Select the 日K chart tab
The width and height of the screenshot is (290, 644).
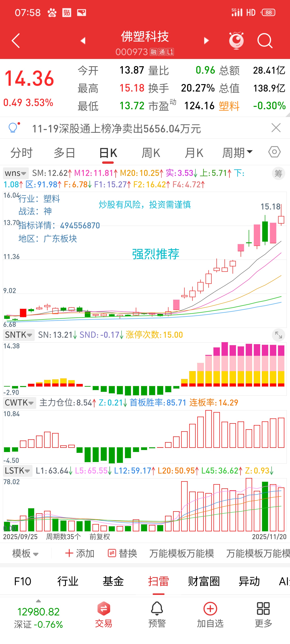(x=108, y=153)
